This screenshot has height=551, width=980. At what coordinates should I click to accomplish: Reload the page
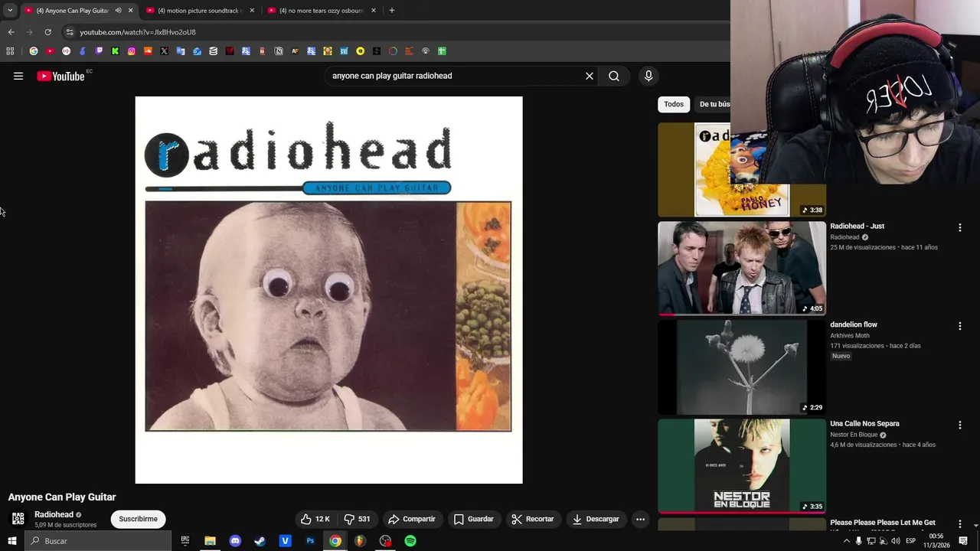(x=47, y=32)
